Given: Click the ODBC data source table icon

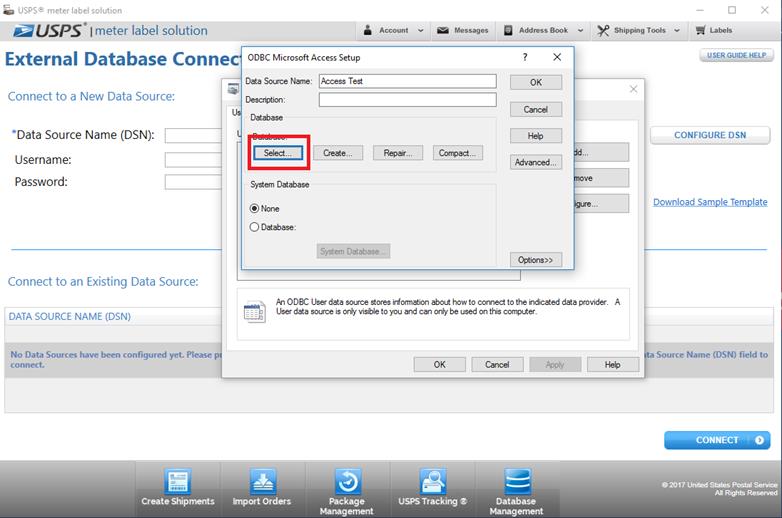Looking at the screenshot, I should (254, 312).
